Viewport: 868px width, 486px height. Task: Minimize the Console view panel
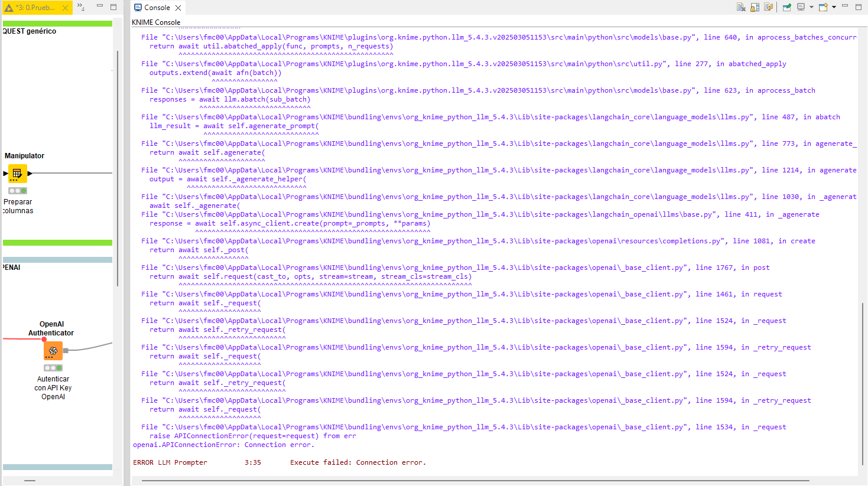coord(845,6)
